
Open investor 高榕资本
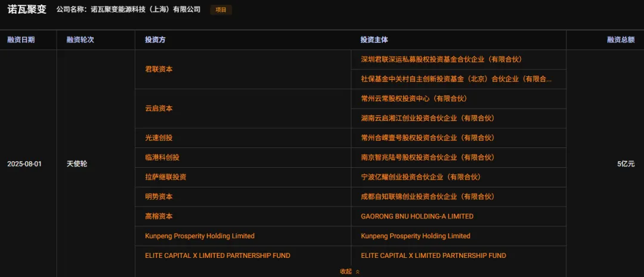coord(159,216)
